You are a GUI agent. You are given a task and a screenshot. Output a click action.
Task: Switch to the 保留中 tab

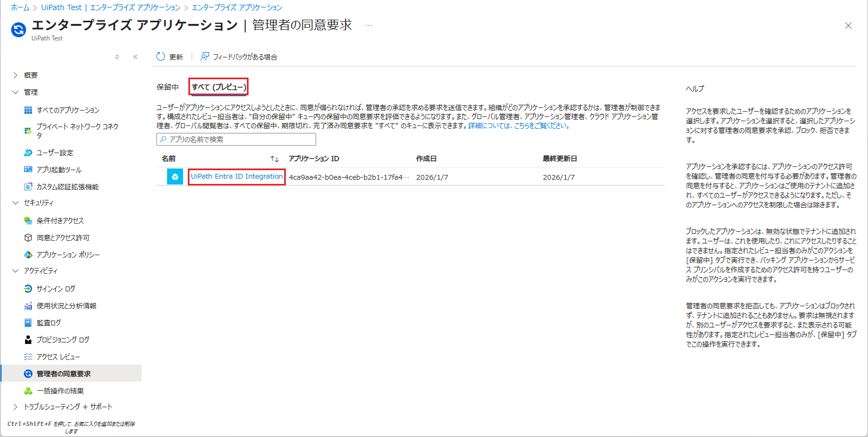pos(168,87)
